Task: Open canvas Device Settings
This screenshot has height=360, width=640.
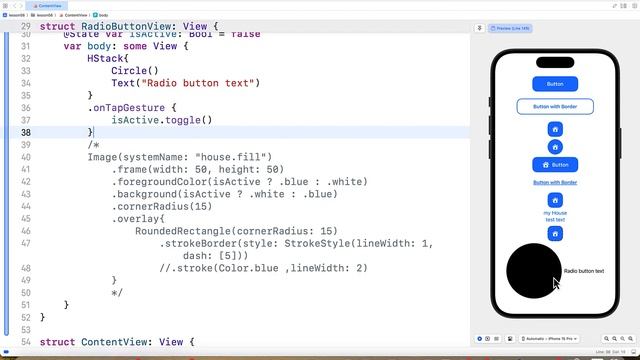Action: click(x=510, y=339)
